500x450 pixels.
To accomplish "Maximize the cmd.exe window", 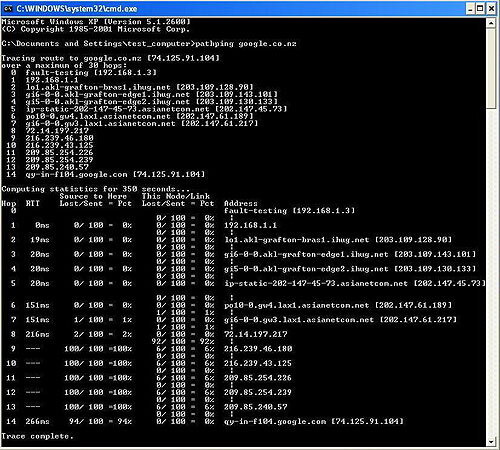I will pyautogui.click(x=480, y=9).
